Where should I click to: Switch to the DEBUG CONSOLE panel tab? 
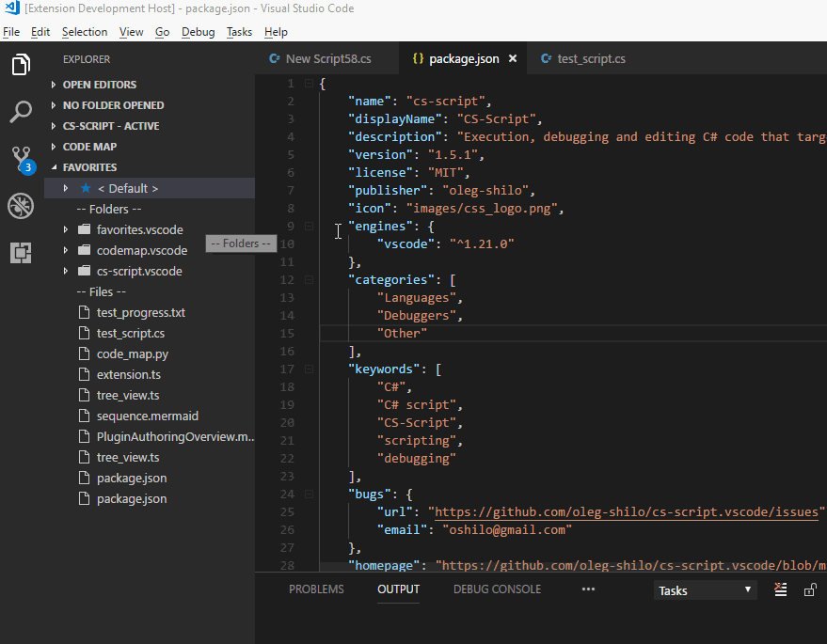coord(497,589)
